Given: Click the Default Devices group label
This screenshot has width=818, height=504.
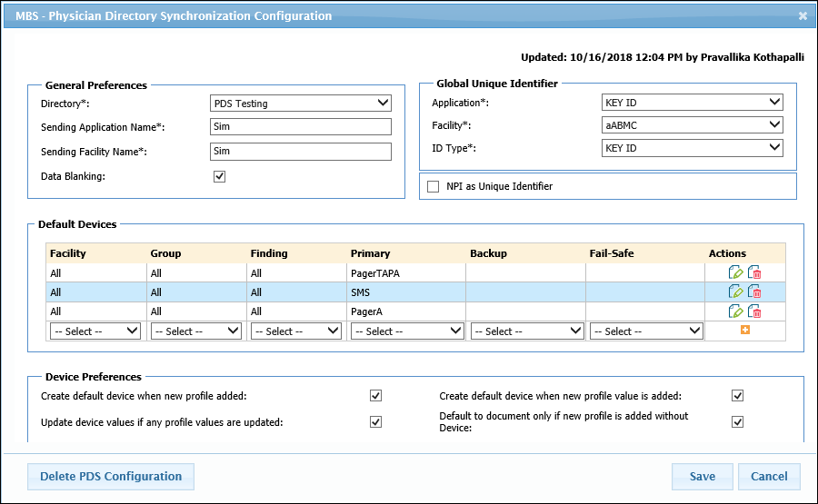Looking at the screenshot, I should click(x=77, y=224).
